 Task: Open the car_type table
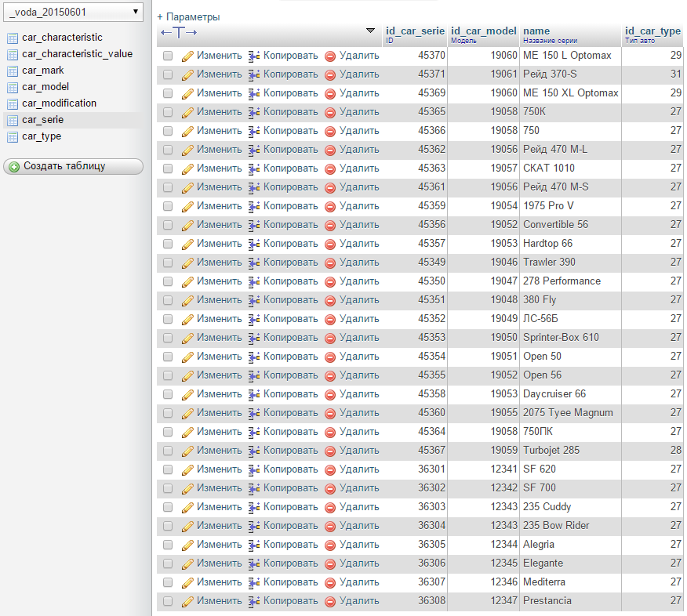point(42,136)
